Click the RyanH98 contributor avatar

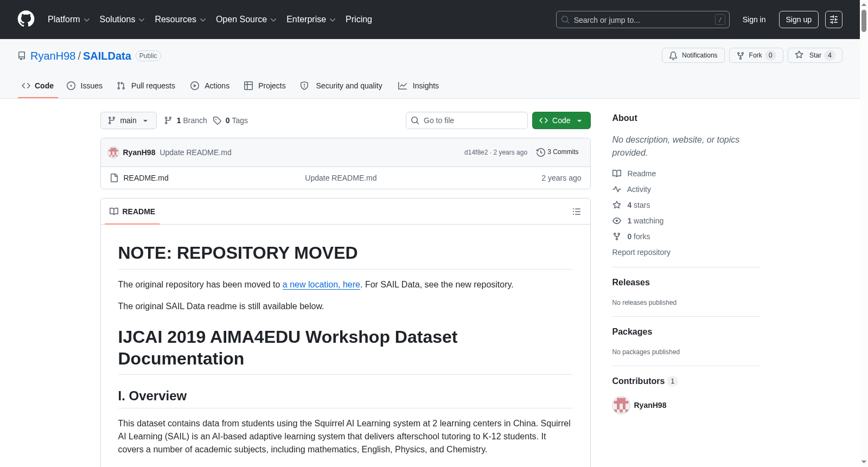pyautogui.click(x=621, y=405)
